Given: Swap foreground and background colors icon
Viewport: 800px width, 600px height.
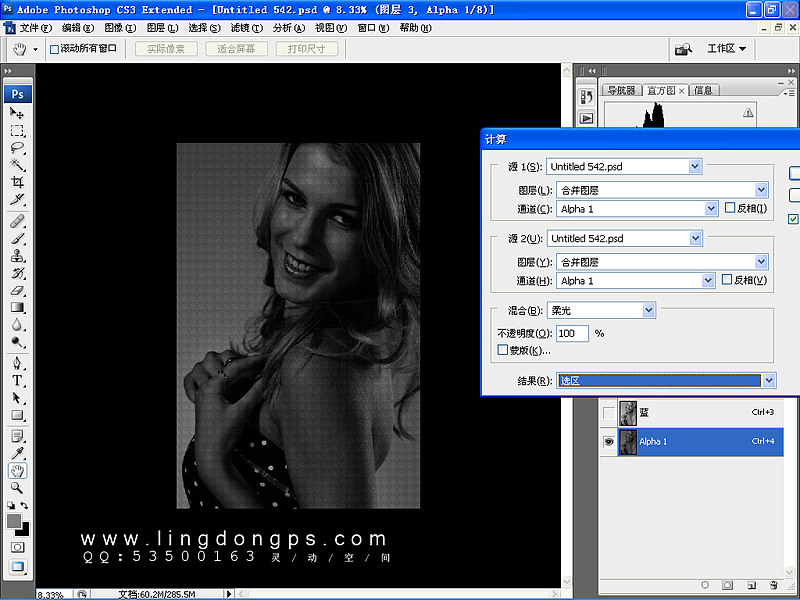Looking at the screenshot, I should coord(24,506).
